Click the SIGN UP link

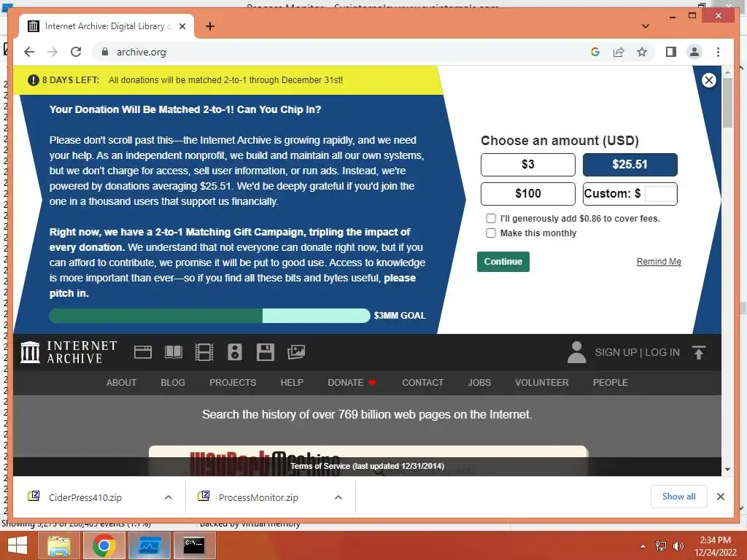pos(616,352)
